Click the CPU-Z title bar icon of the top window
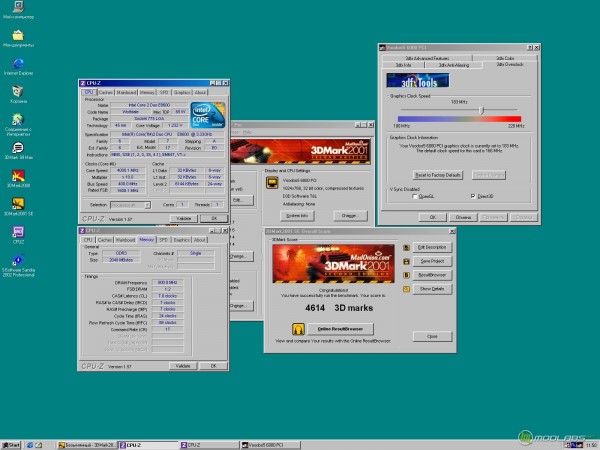 click(x=83, y=83)
